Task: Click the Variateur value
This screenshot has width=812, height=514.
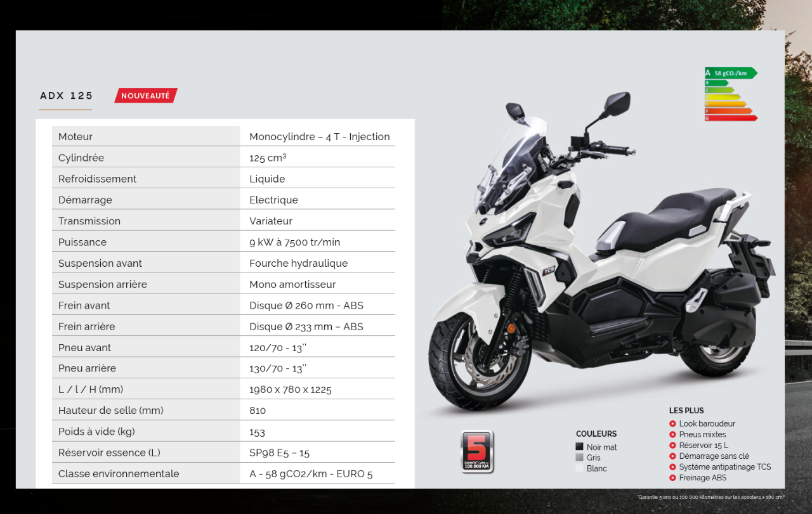Action: click(x=271, y=221)
